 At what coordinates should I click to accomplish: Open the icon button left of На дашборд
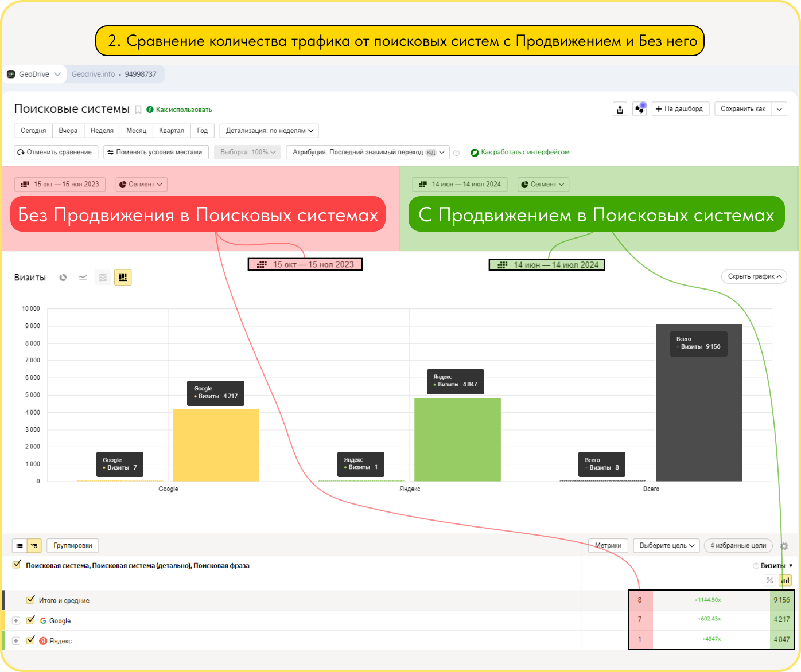[x=640, y=109]
